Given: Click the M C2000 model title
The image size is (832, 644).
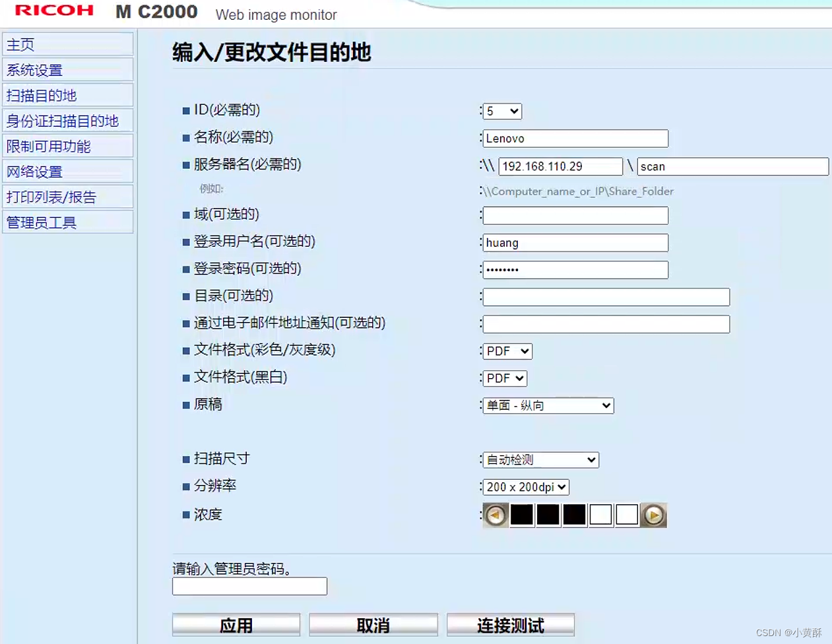Looking at the screenshot, I should [156, 12].
